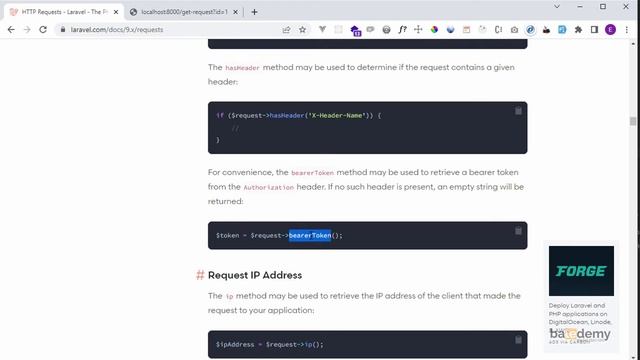The image size is (640, 360).
Task: Reload the Laravel docs page
Action: [x=43, y=29]
